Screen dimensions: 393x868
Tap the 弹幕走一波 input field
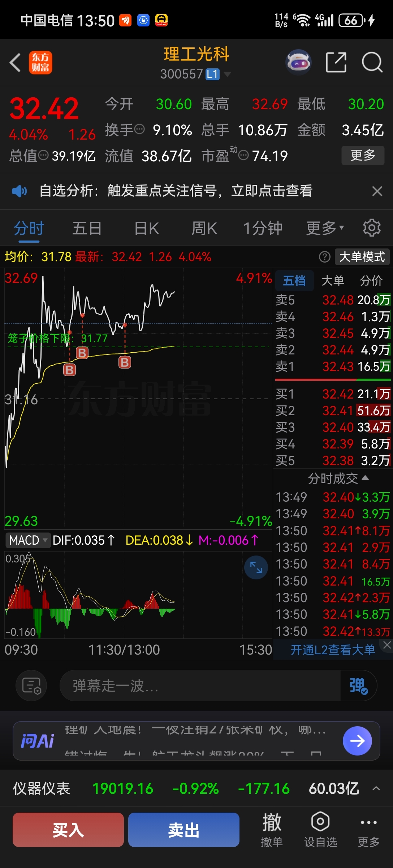click(x=200, y=685)
